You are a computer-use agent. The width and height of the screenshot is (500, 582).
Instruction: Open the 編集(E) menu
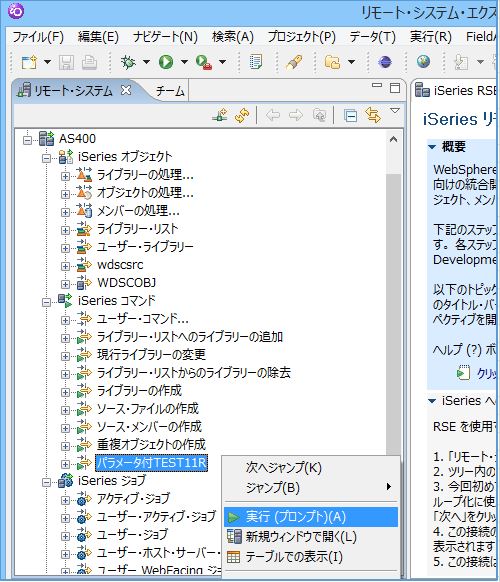pyautogui.click(x=98, y=37)
